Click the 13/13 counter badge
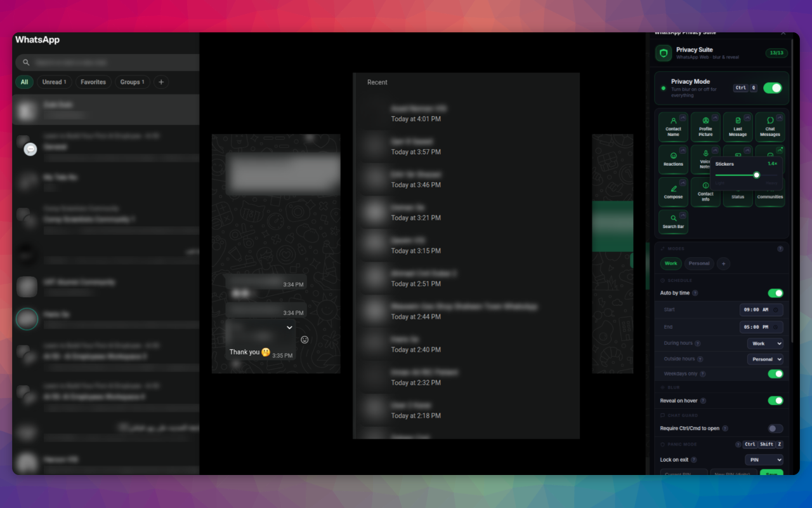The height and width of the screenshot is (508, 812). tap(776, 53)
